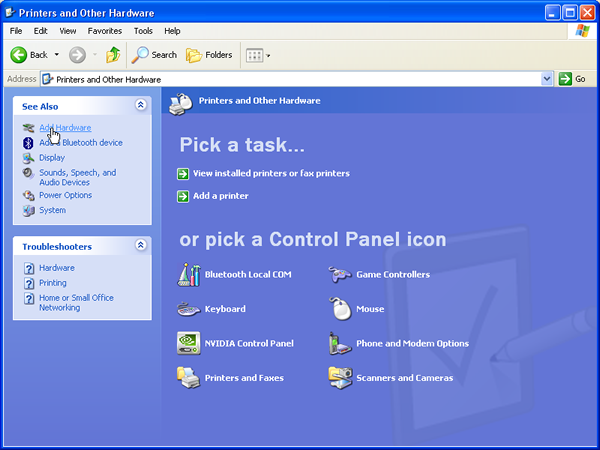Collapse the Troubleshooters panel
The image size is (600, 450).
point(141,246)
